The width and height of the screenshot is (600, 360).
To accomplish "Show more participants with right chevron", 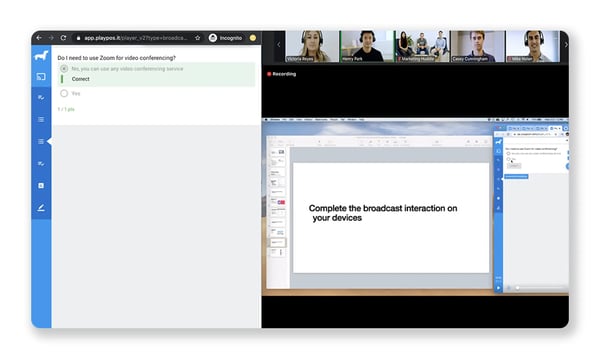I will (566, 45).
